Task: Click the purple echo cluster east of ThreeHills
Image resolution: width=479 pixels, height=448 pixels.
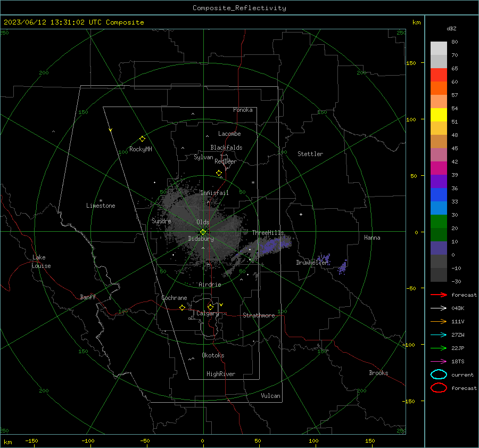Action: click(x=272, y=246)
